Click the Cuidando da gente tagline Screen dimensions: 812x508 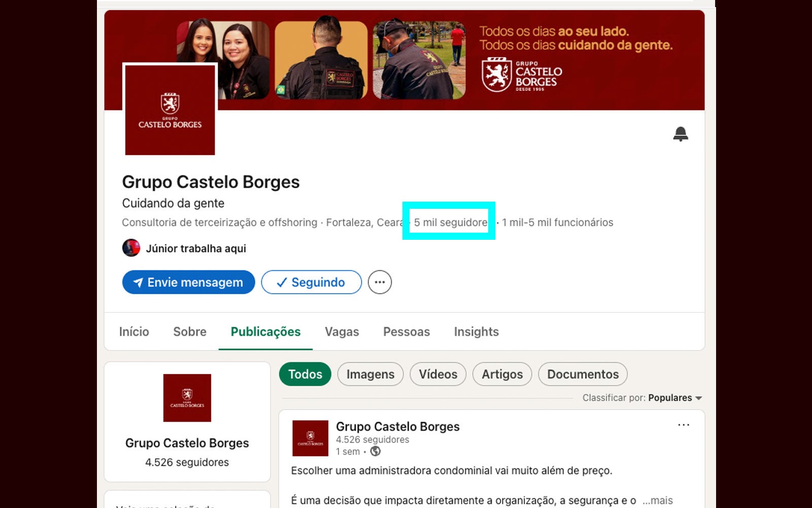click(173, 203)
